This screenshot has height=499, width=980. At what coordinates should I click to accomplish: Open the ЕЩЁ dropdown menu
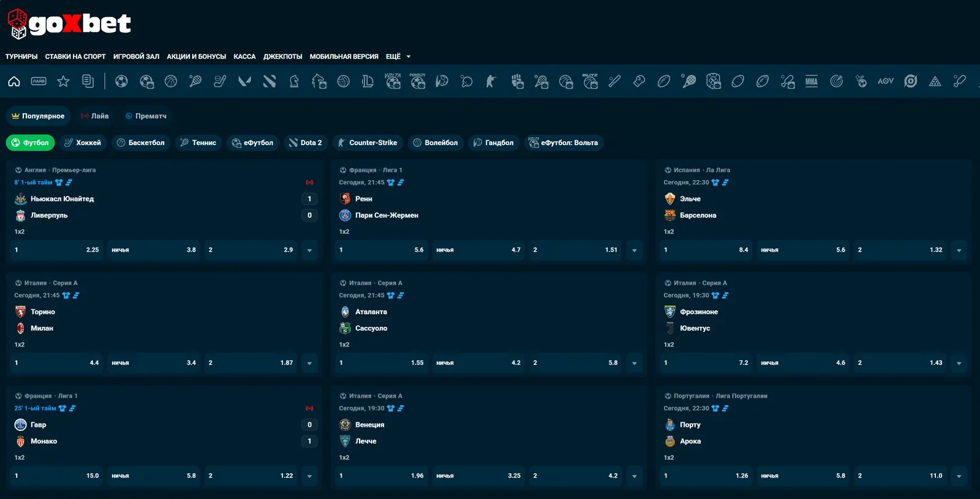398,56
